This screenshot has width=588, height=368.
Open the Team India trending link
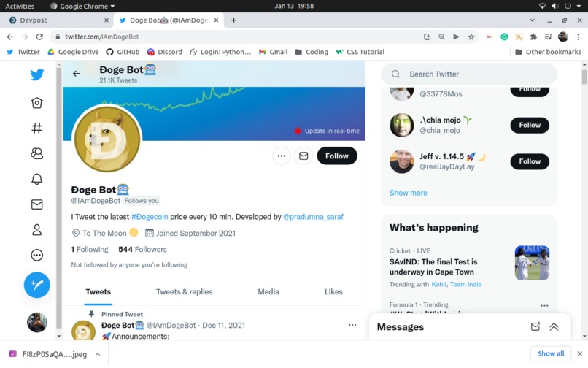[x=465, y=284]
